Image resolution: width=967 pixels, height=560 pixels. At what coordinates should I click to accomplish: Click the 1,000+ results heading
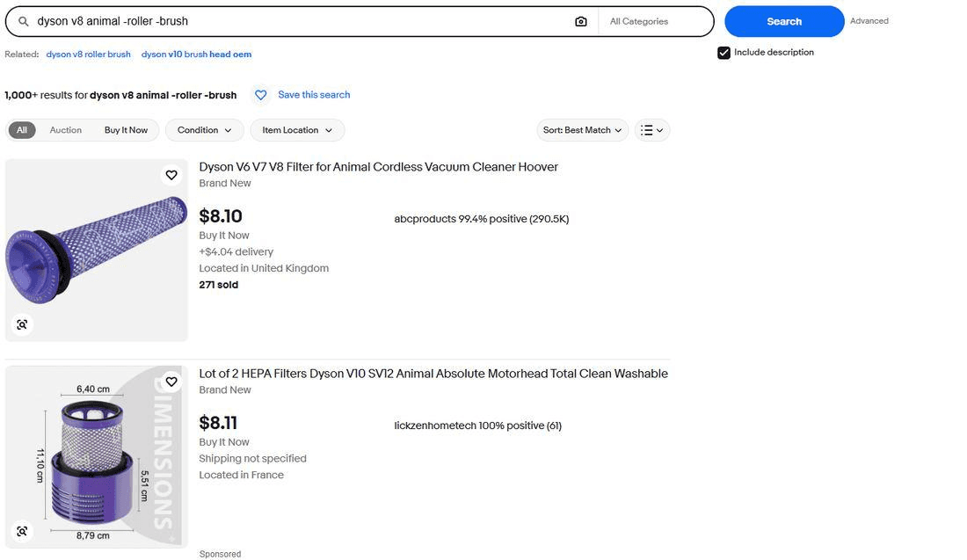pyautogui.click(x=121, y=95)
